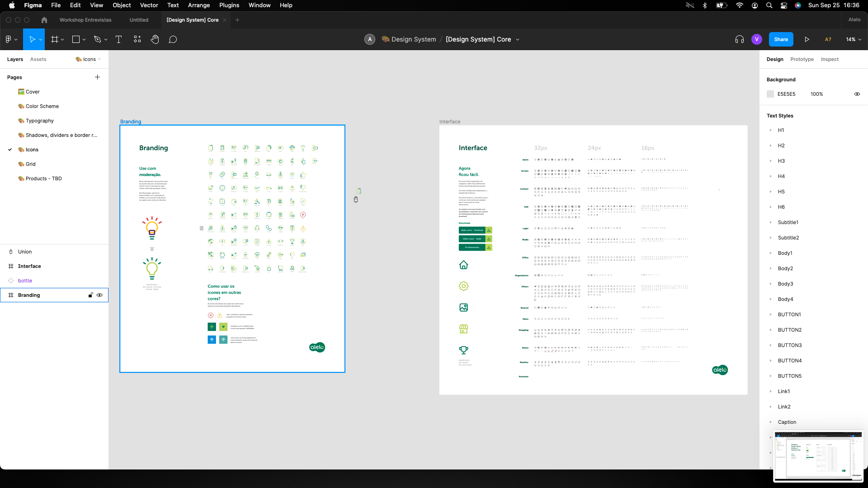Switch to the Prototype tab
This screenshot has height=488, width=868.
802,59
